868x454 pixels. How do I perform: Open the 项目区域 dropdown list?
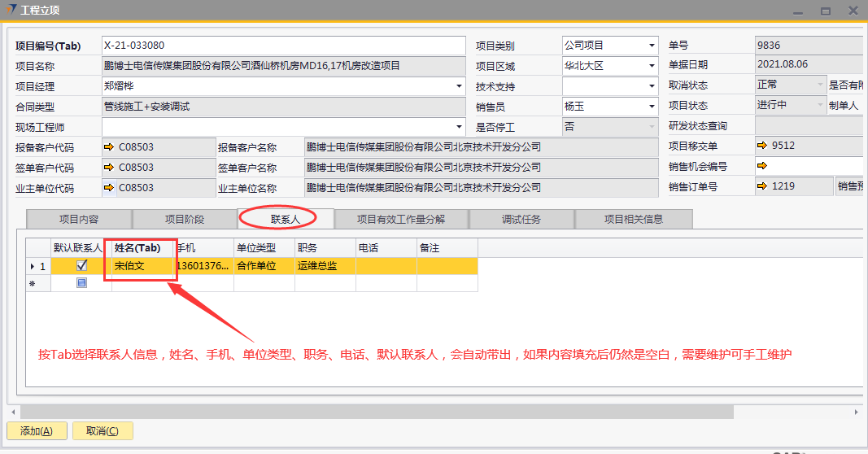652,66
